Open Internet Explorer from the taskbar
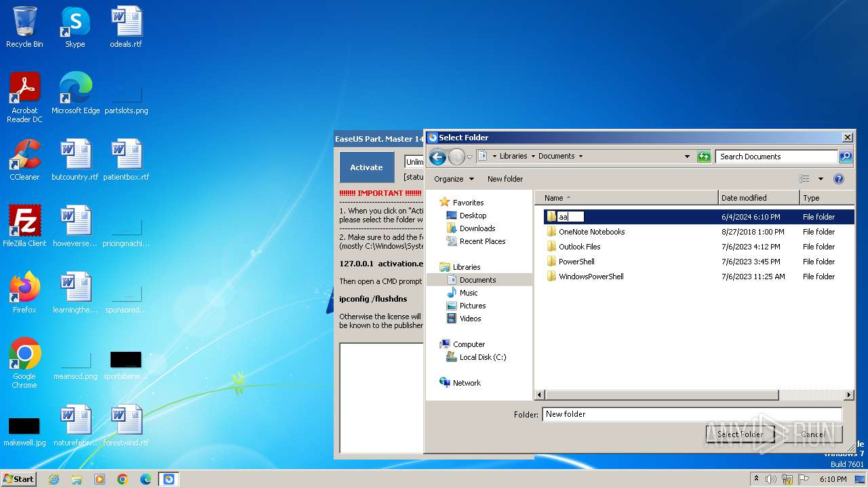This screenshot has height=488, width=868. click(54, 479)
